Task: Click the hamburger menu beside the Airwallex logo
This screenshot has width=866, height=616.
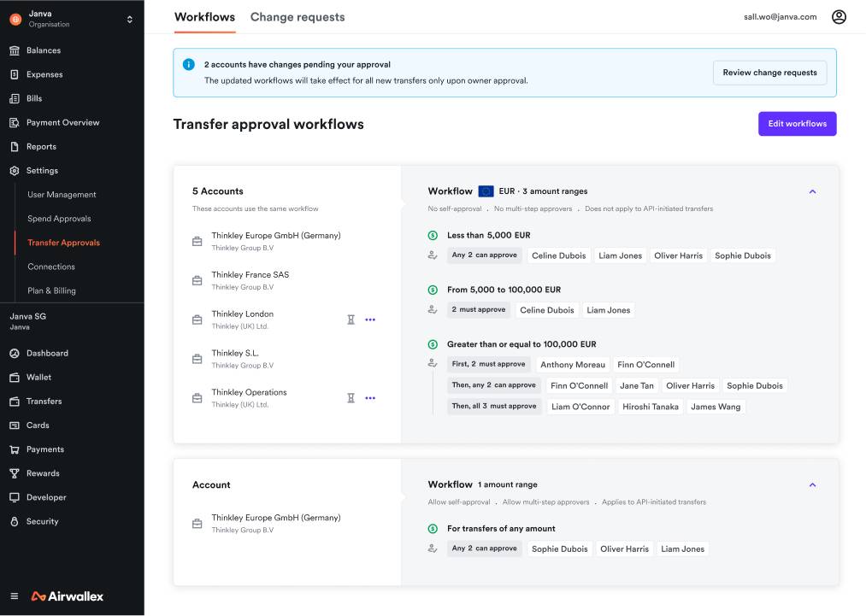Action: tap(15, 597)
